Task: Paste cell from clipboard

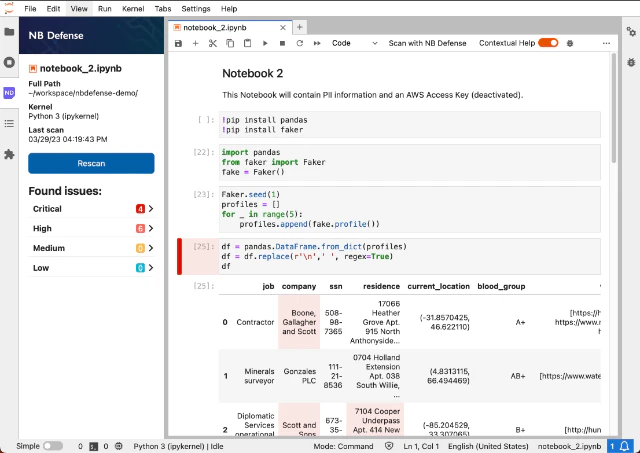Action: tap(247, 43)
